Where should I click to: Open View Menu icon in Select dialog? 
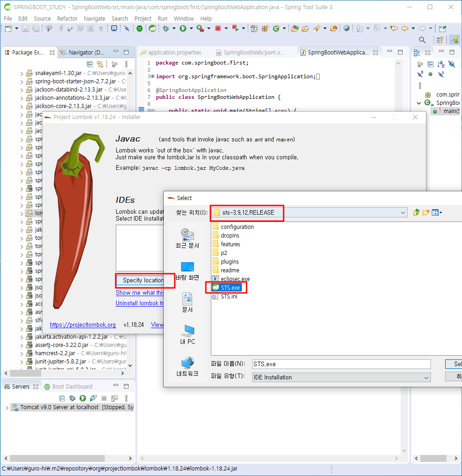(436, 212)
